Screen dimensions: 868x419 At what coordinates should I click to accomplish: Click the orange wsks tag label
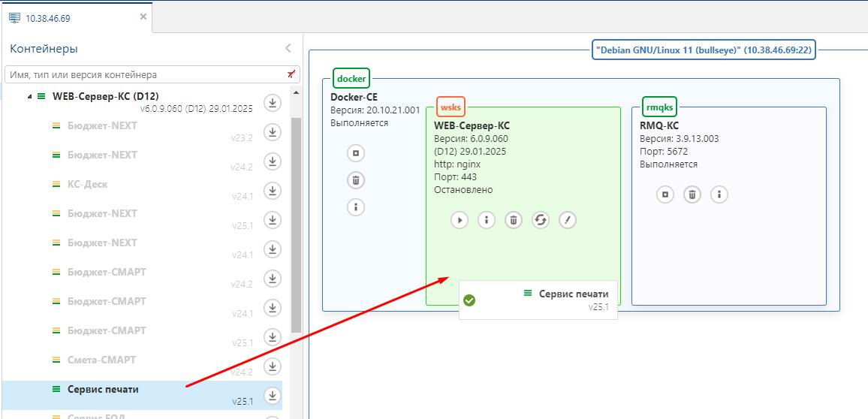click(x=451, y=107)
